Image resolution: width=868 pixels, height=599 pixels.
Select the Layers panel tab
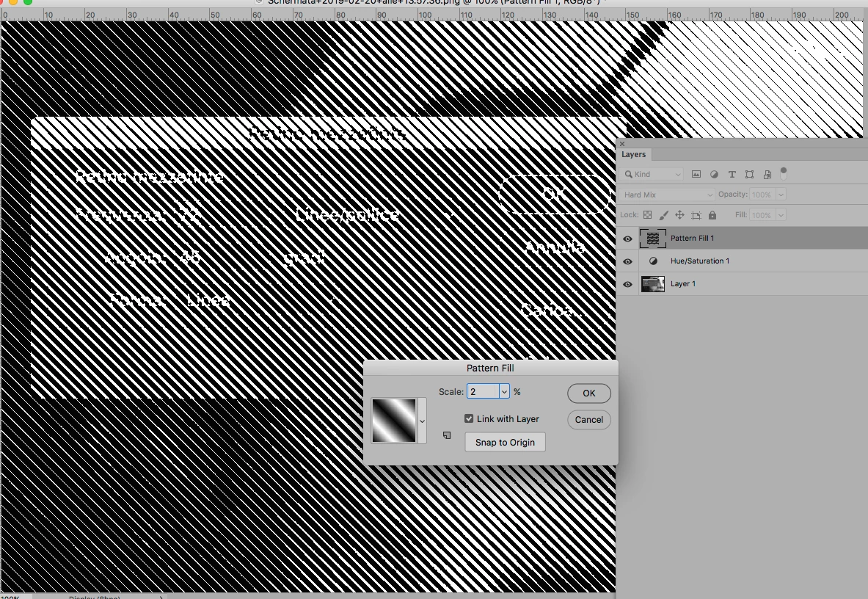pyautogui.click(x=633, y=154)
